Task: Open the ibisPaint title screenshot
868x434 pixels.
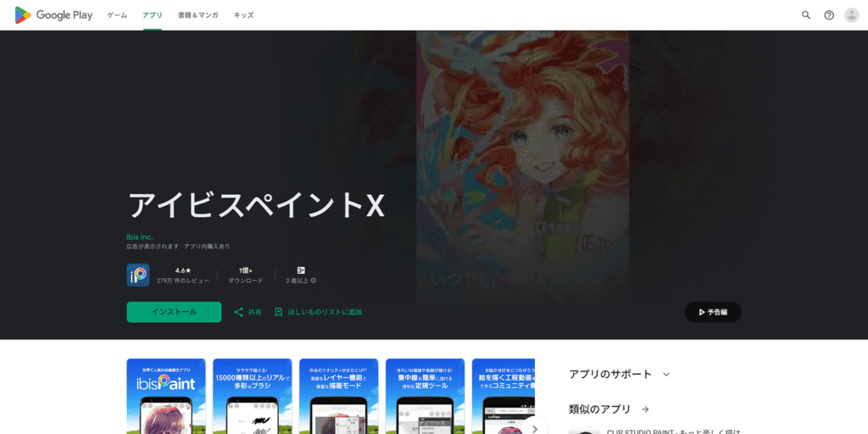Action: coord(166,397)
